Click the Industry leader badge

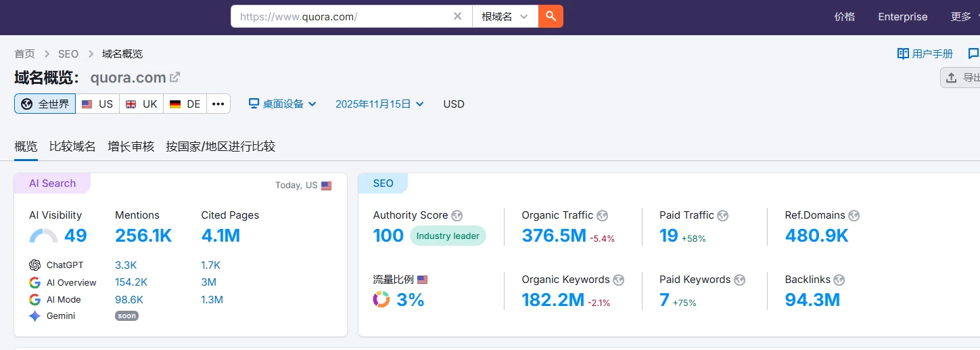click(x=448, y=236)
